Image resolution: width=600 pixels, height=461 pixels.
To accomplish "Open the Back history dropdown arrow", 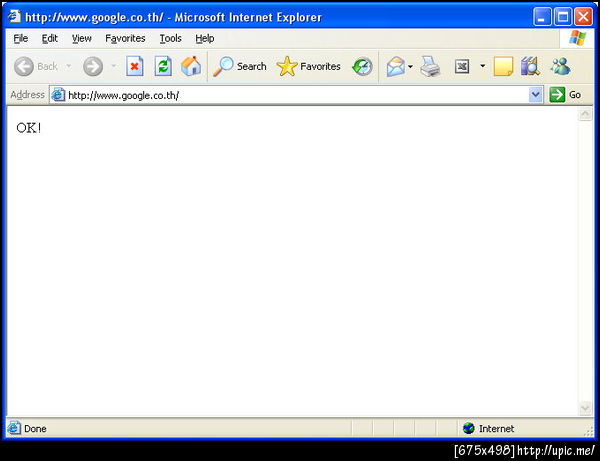I will point(69,67).
